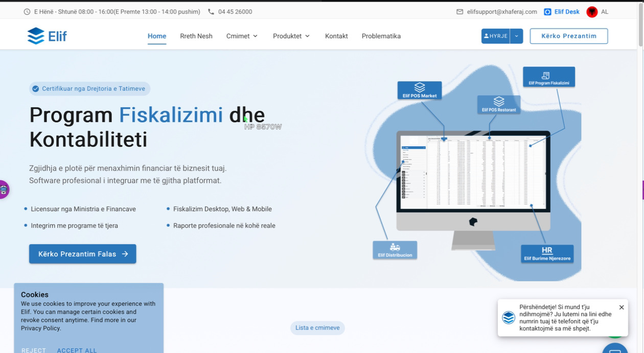Click the Kërko Prezantim Falas button
The image size is (644, 353).
tap(83, 254)
